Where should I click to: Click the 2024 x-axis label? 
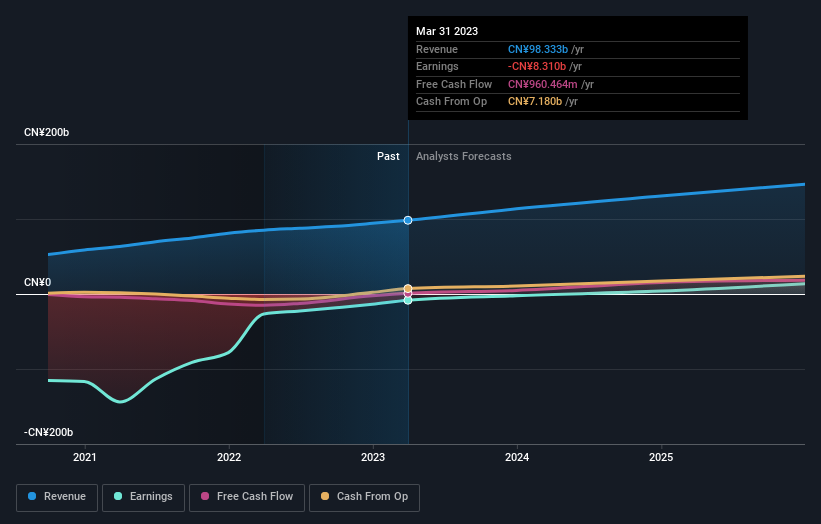(517, 457)
